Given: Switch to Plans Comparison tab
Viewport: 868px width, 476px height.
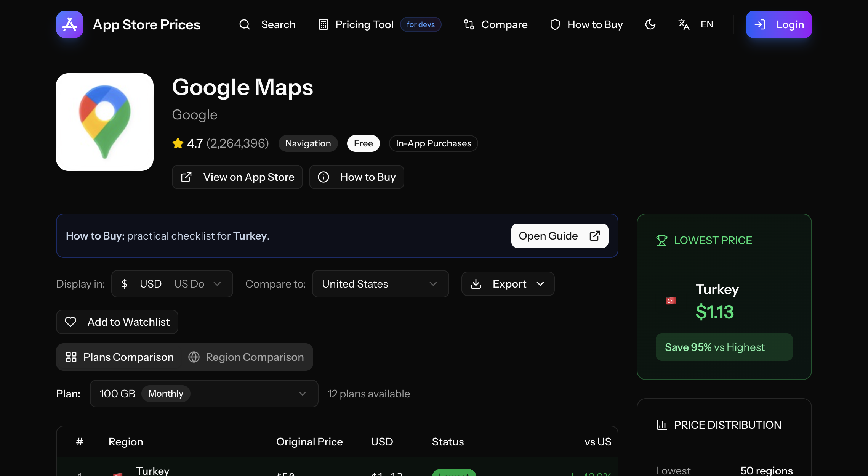Looking at the screenshot, I should pos(120,357).
